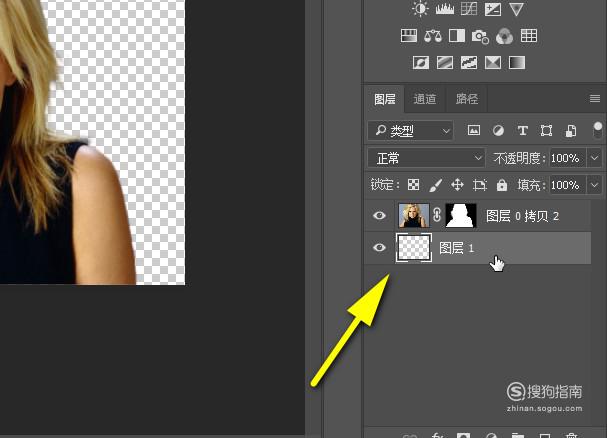
Task: Click the 图层 1 transparent thumbnail
Action: click(x=414, y=247)
